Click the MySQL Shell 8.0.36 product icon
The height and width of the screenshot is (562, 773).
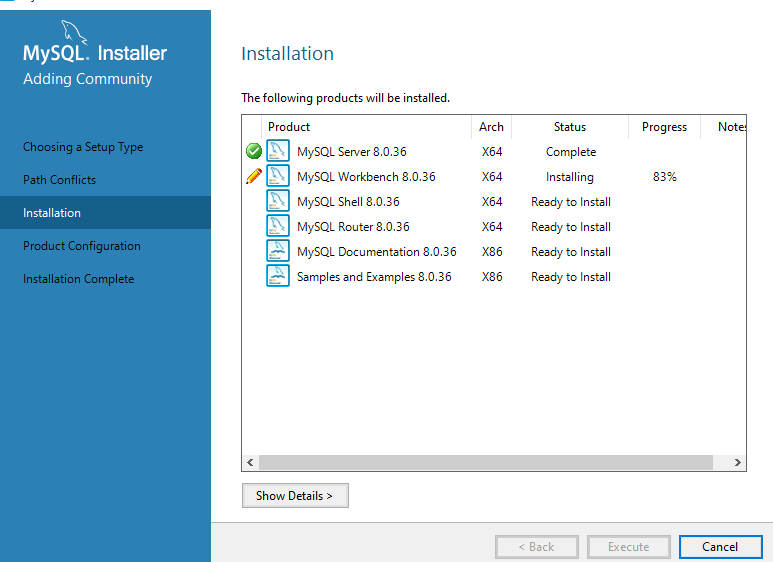[x=278, y=201]
